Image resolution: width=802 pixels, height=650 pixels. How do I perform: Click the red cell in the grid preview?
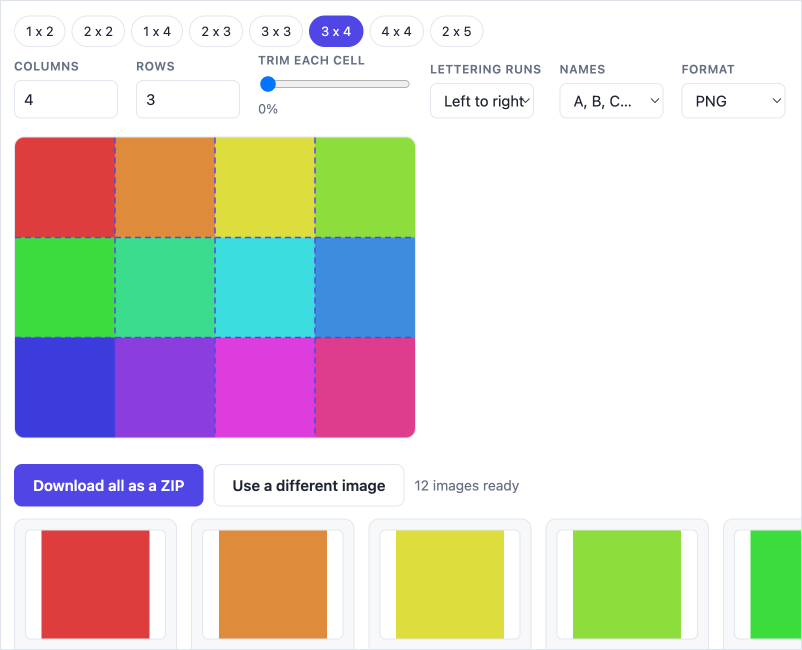(x=65, y=187)
